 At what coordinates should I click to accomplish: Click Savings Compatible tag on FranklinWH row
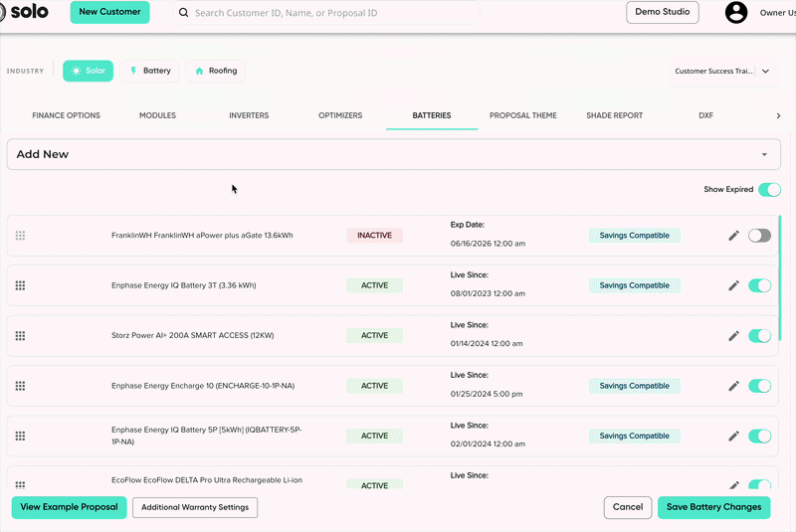[635, 236]
